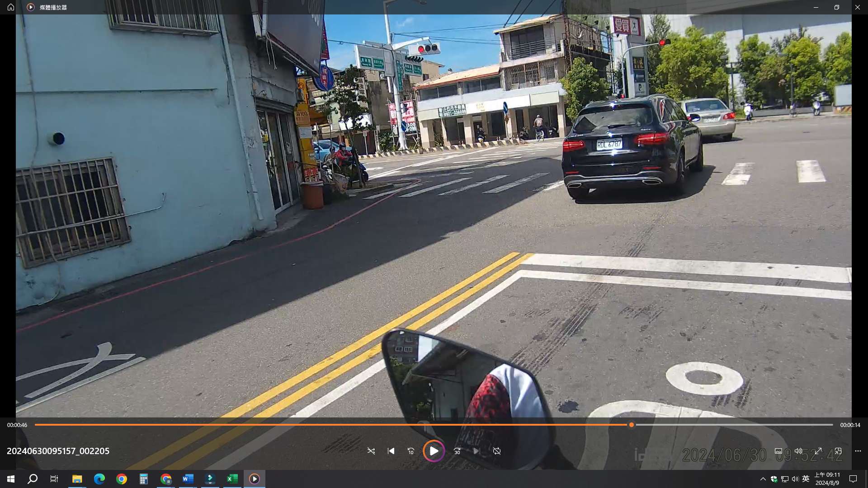Click the video title 20240630095157_002205
The image size is (868, 488).
click(58, 451)
